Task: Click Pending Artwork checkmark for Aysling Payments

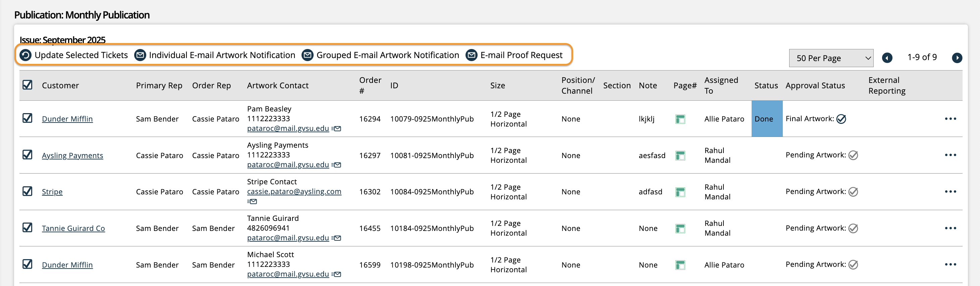Action: click(x=853, y=155)
